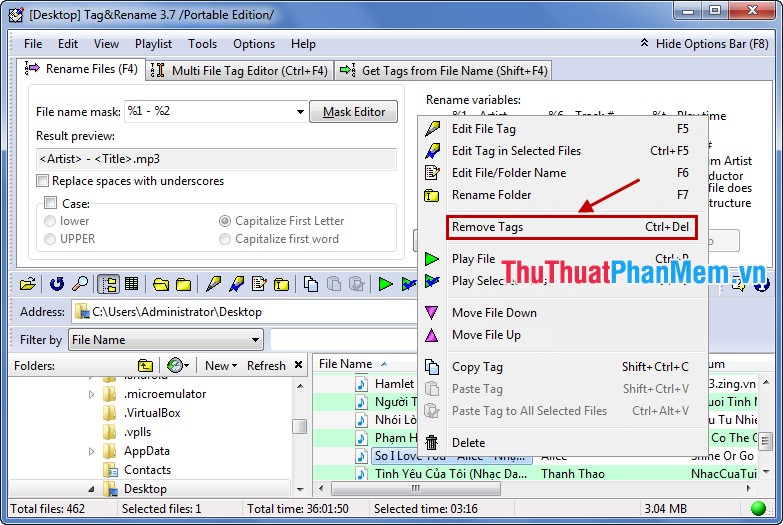The height and width of the screenshot is (525, 783).
Task: Click the Copy Tag toolbar icon
Action: coord(311,284)
